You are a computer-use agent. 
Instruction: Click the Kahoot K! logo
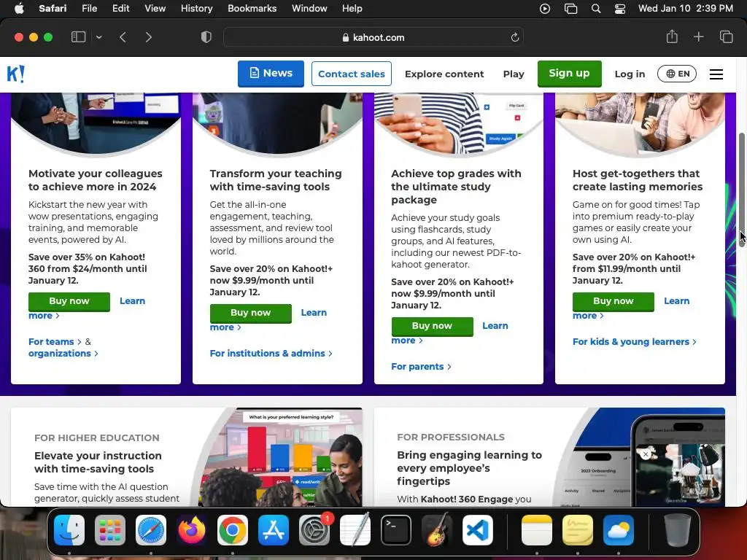(16, 74)
